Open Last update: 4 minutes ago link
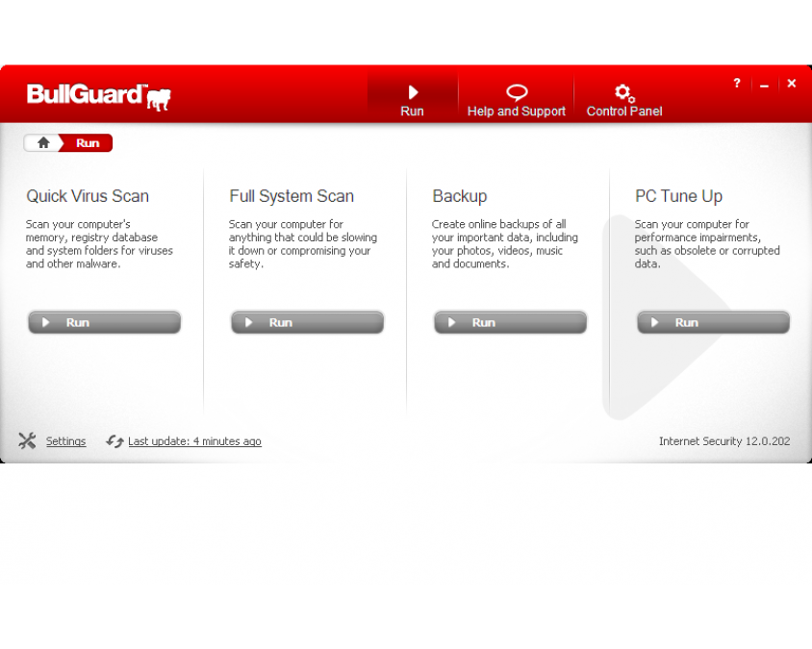The height and width of the screenshot is (649, 812). pyautogui.click(x=194, y=441)
